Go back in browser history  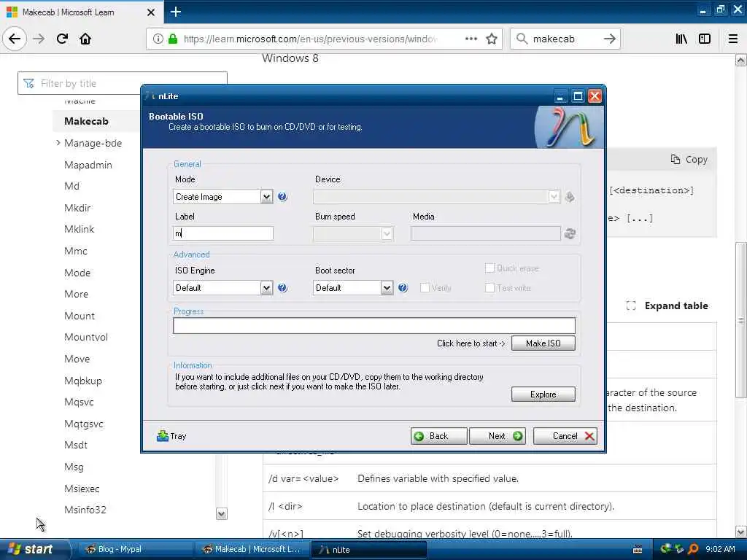15,39
